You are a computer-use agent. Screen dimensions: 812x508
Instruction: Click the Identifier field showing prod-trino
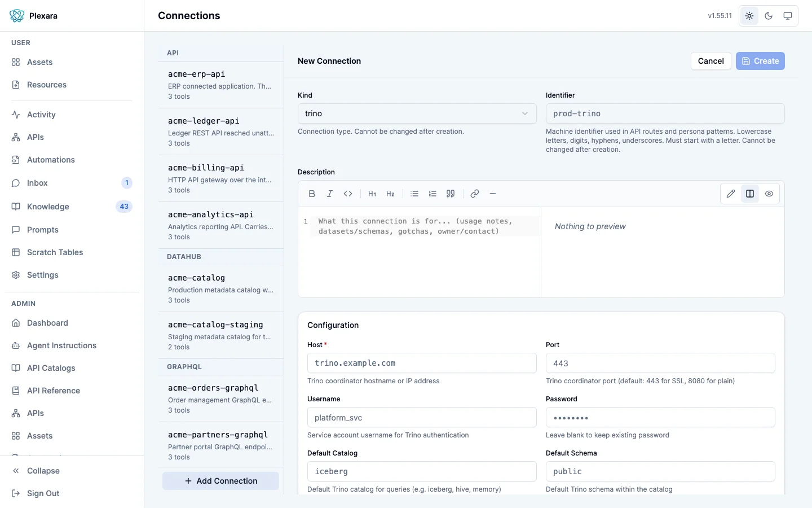pyautogui.click(x=665, y=113)
